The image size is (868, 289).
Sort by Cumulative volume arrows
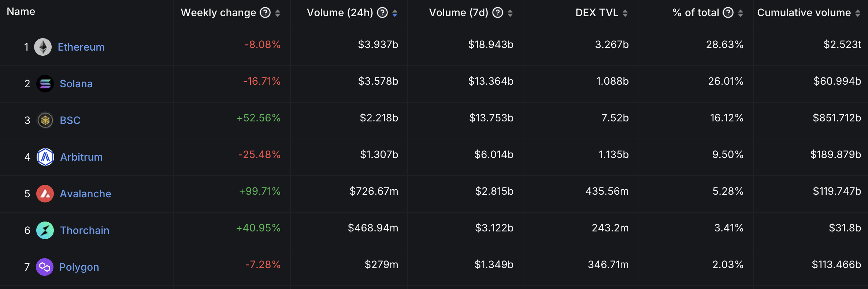pyautogui.click(x=858, y=13)
